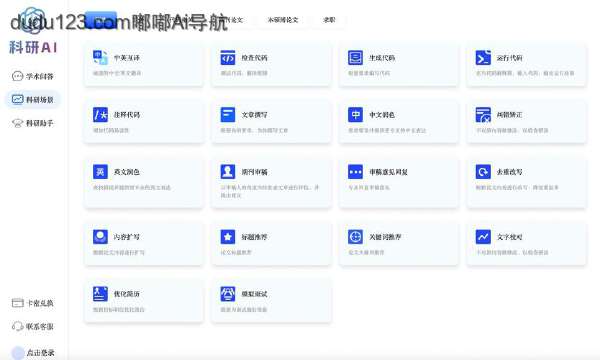Screen dimensions: 600x360
Task: Click the 去重改写 rewrite icon
Action: coord(483,171)
